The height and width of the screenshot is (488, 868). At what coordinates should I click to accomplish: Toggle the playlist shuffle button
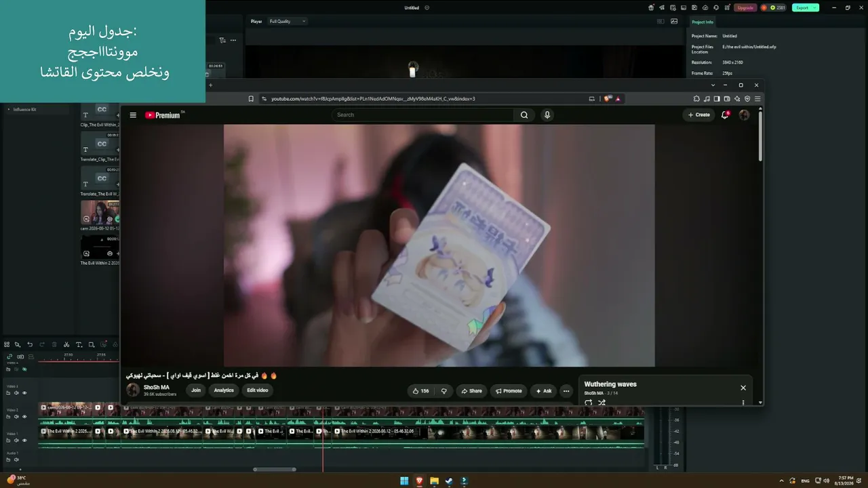pos(601,403)
